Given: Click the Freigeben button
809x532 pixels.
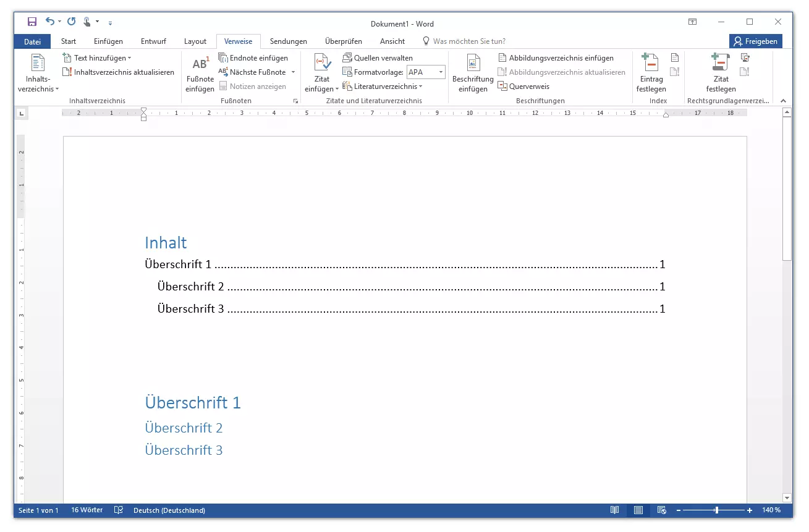Looking at the screenshot, I should (755, 41).
